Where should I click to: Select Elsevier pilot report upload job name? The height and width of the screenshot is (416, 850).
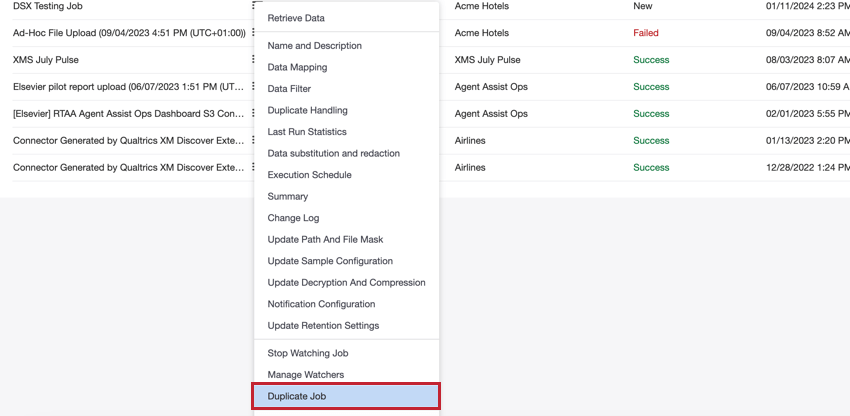(x=129, y=87)
